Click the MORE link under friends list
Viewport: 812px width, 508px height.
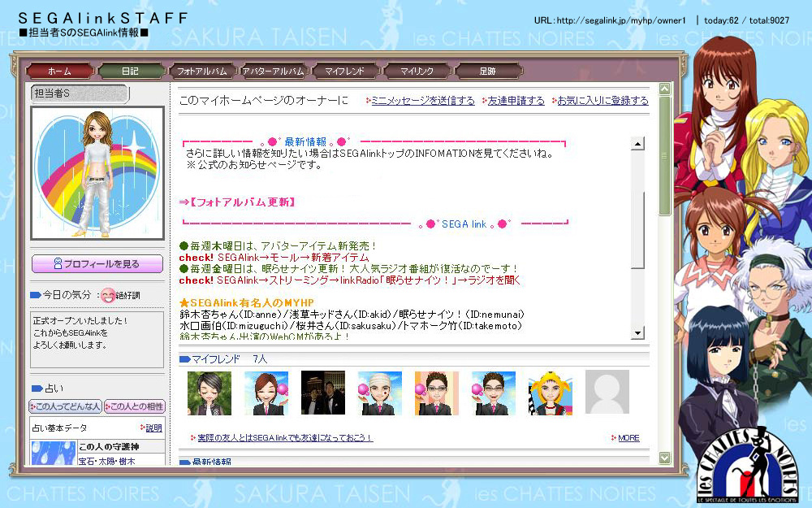coord(628,438)
